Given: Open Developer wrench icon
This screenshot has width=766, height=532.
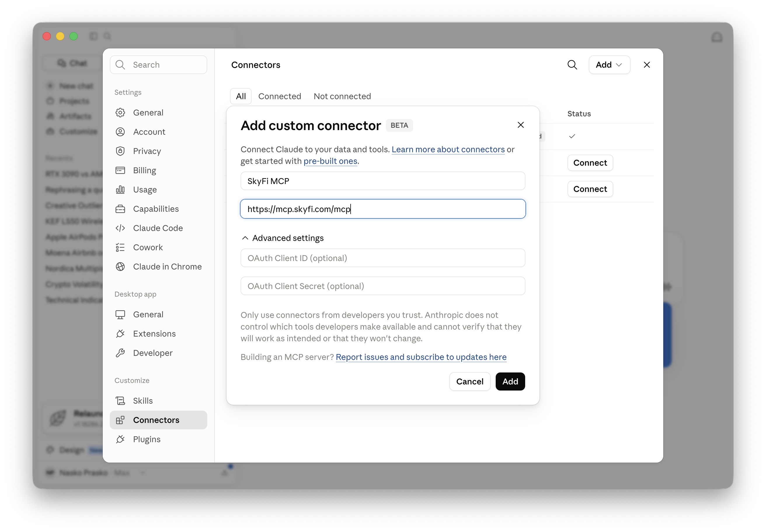Looking at the screenshot, I should coord(120,353).
